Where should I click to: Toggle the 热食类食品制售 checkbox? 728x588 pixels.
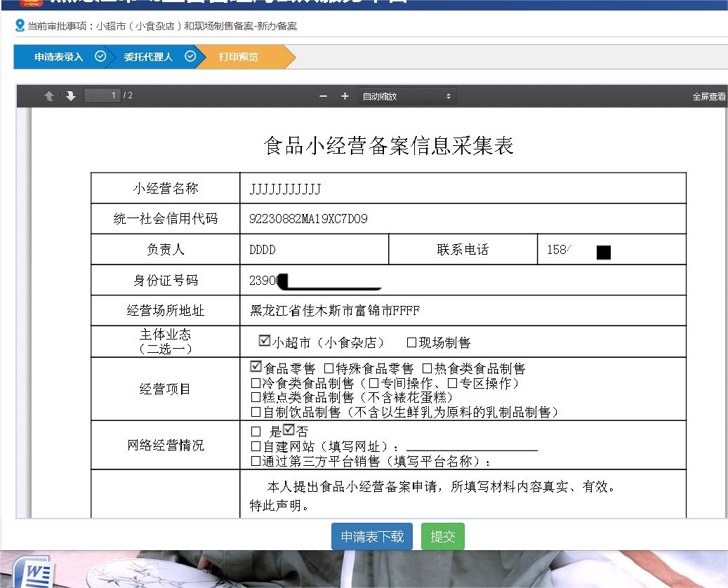tap(427, 368)
